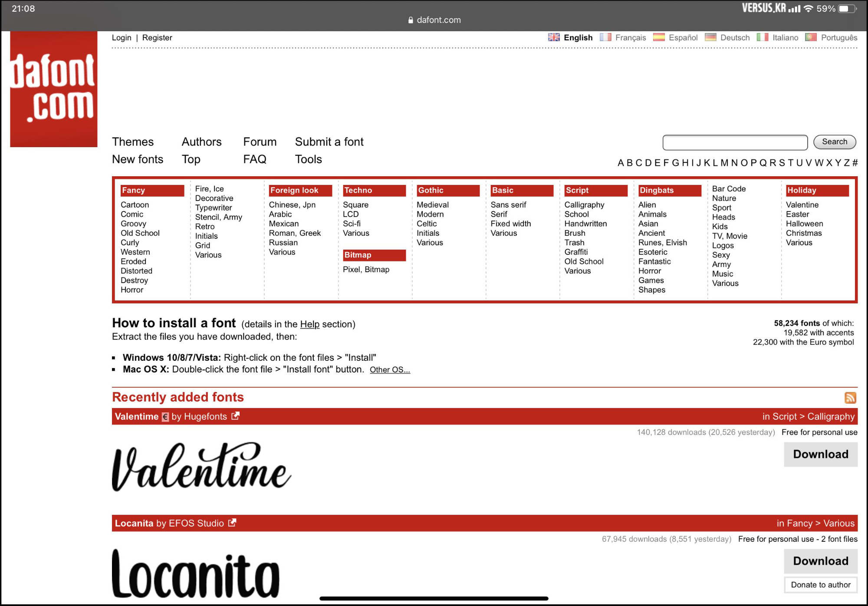
Task: Select the Spanish flag icon
Action: coord(659,37)
